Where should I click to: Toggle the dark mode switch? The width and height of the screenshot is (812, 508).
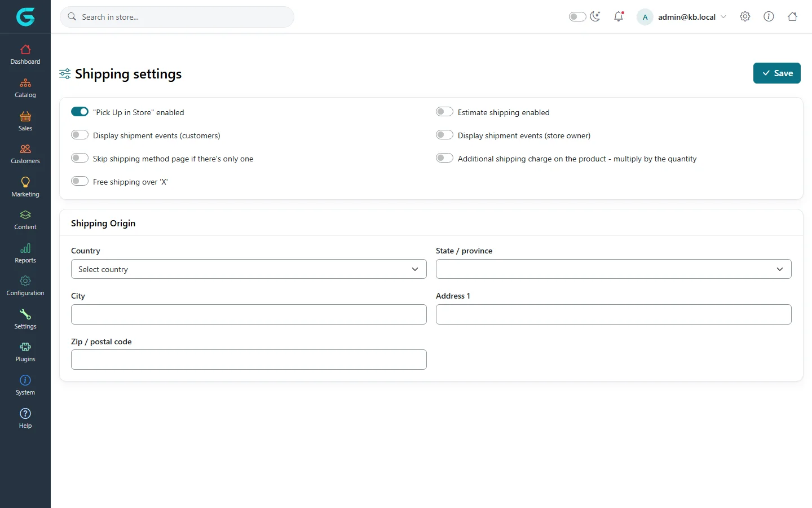pyautogui.click(x=577, y=16)
